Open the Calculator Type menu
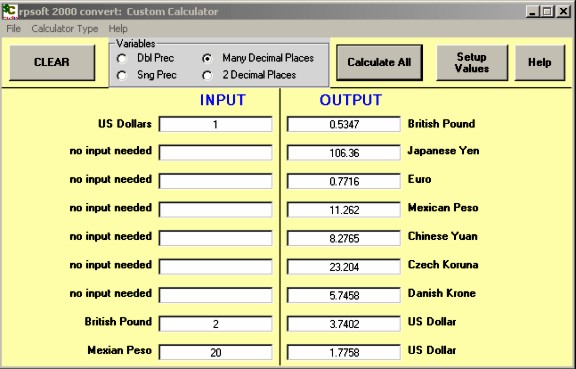Screen dimensions: 576x369 pos(65,29)
